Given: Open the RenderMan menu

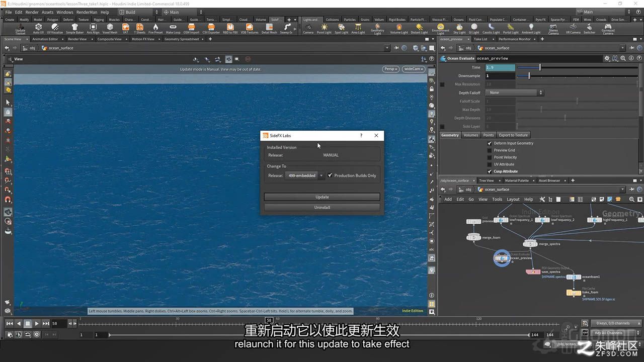Looking at the screenshot, I should [87, 12].
